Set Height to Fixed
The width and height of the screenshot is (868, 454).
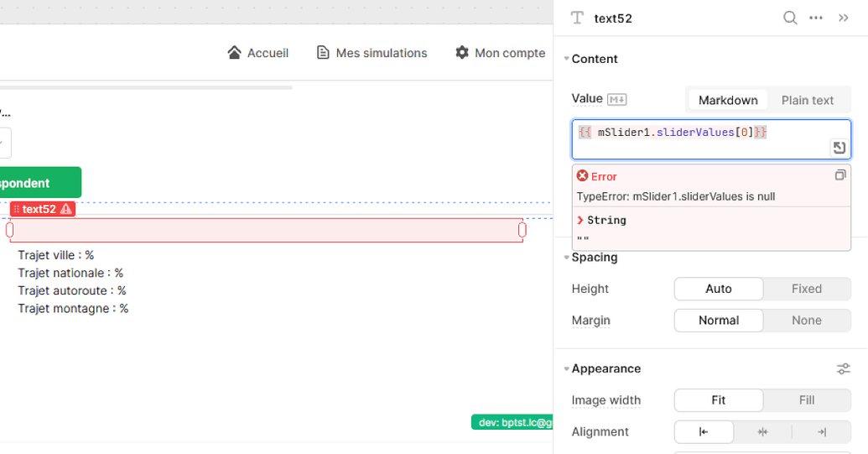[x=807, y=289]
